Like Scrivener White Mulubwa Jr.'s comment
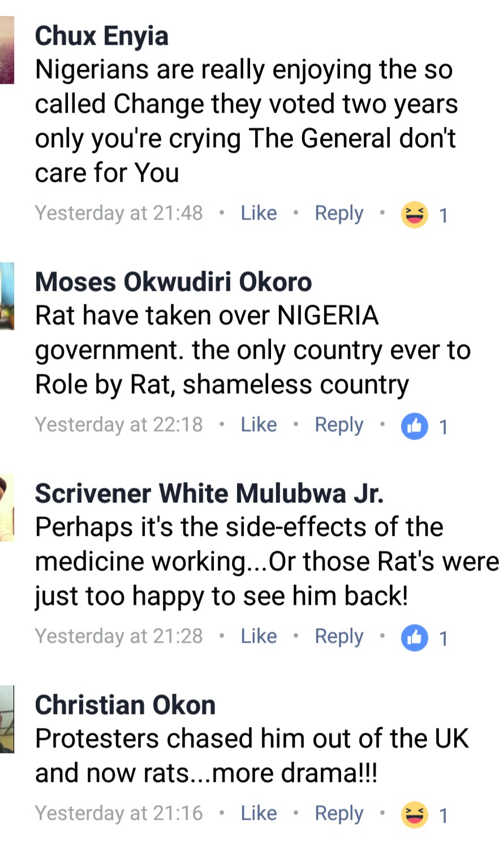The width and height of the screenshot is (504, 856). [x=259, y=636]
